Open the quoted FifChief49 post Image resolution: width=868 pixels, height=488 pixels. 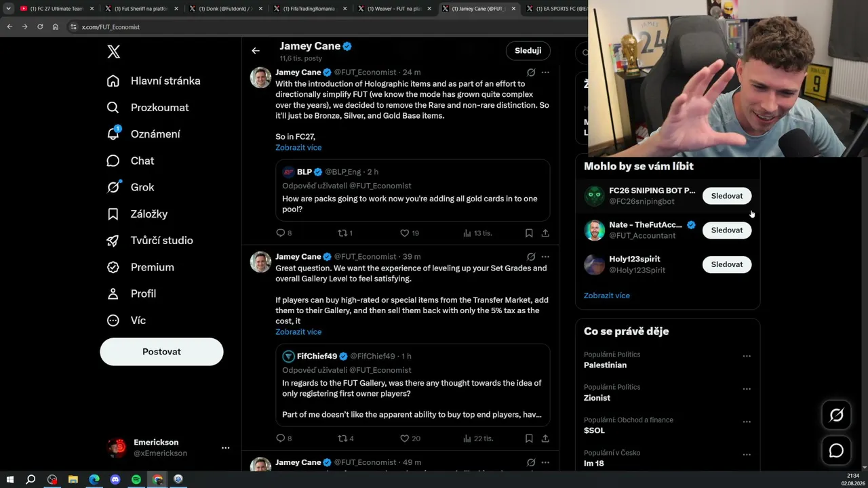pos(412,385)
